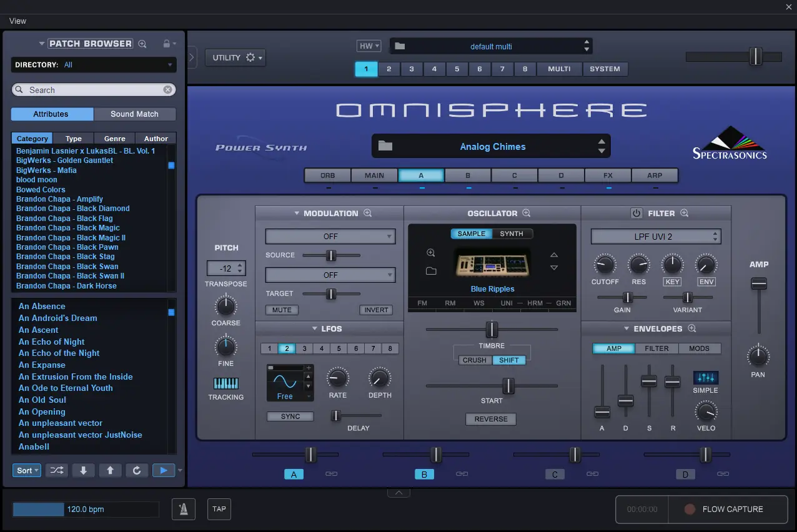Image resolution: width=797 pixels, height=532 pixels.
Task: Toggle modulation MUTE button
Action: 282,310
